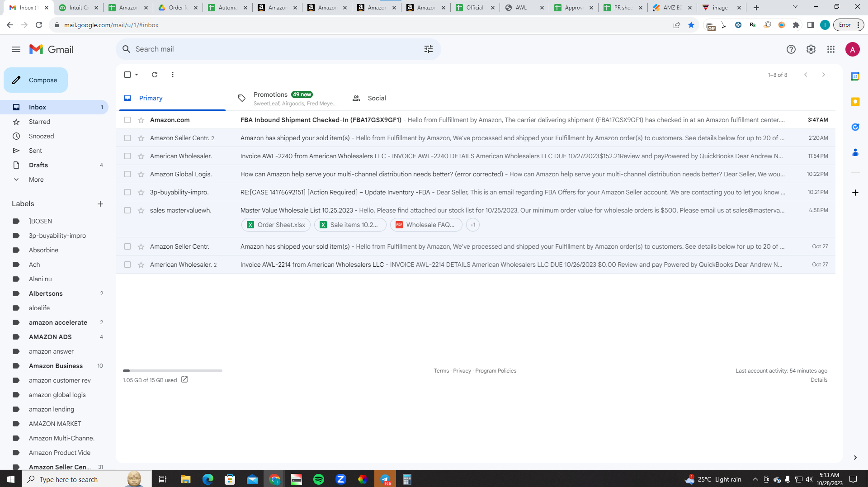Open Chrome tab search dropdown

pos(795,7)
